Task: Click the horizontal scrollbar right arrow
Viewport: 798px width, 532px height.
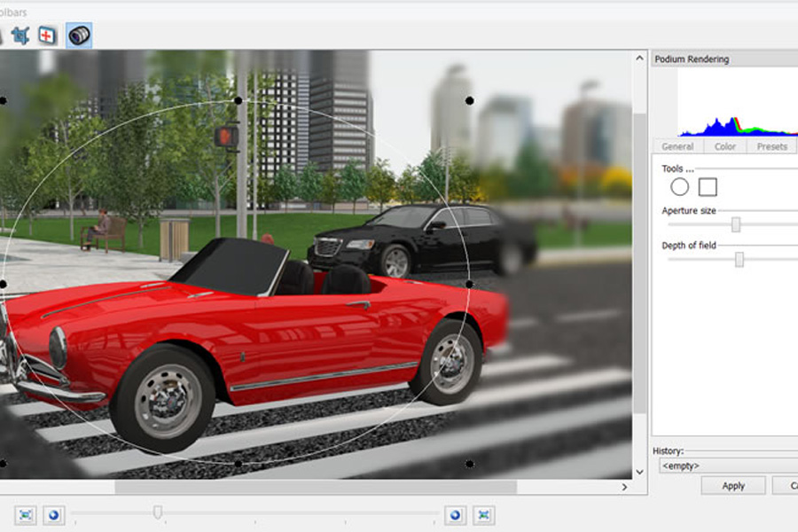Action: 624,487
